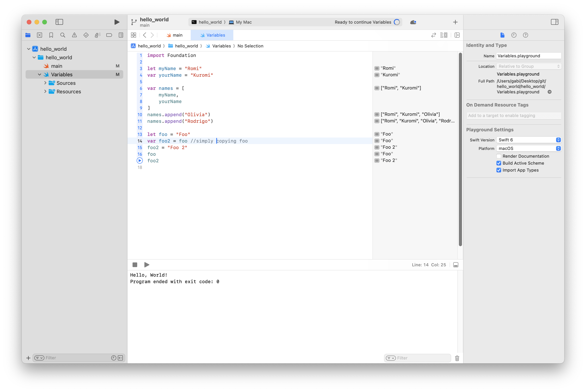Open the Find navigator magnifier icon

(x=63, y=35)
